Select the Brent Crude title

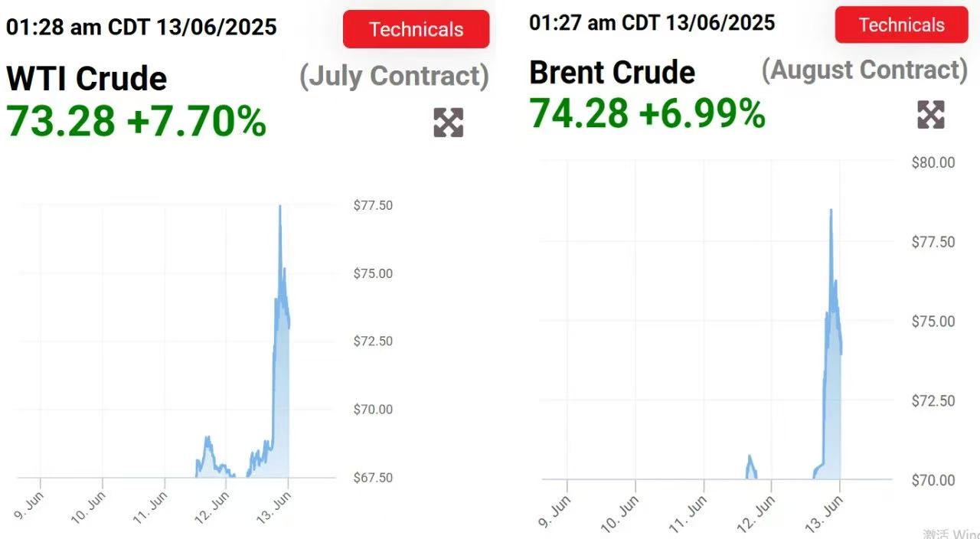click(x=612, y=72)
